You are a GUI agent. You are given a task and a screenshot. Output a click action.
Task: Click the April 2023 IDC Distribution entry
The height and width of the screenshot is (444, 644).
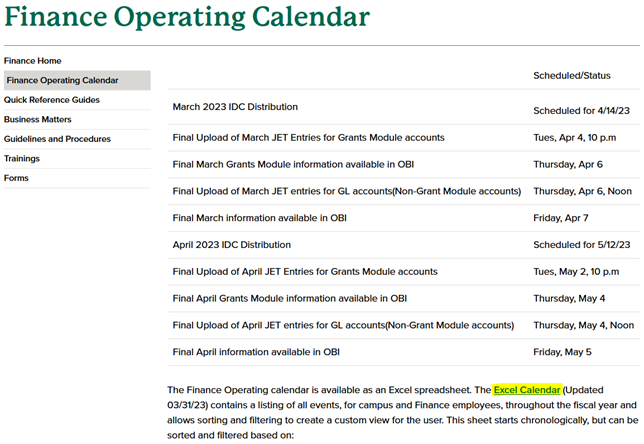pyautogui.click(x=232, y=244)
